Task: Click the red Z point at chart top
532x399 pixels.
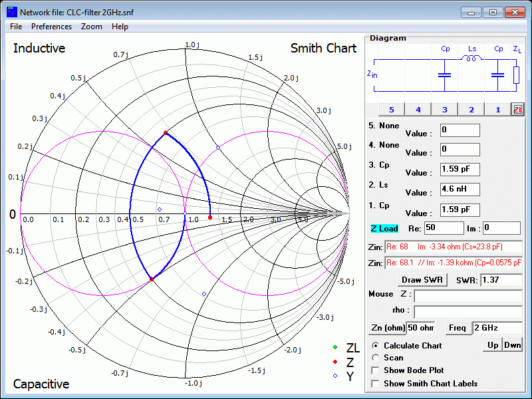Action: click(x=166, y=133)
